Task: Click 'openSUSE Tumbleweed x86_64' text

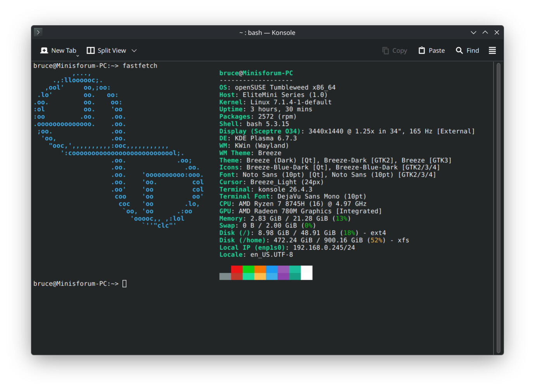Action: [x=285, y=88]
